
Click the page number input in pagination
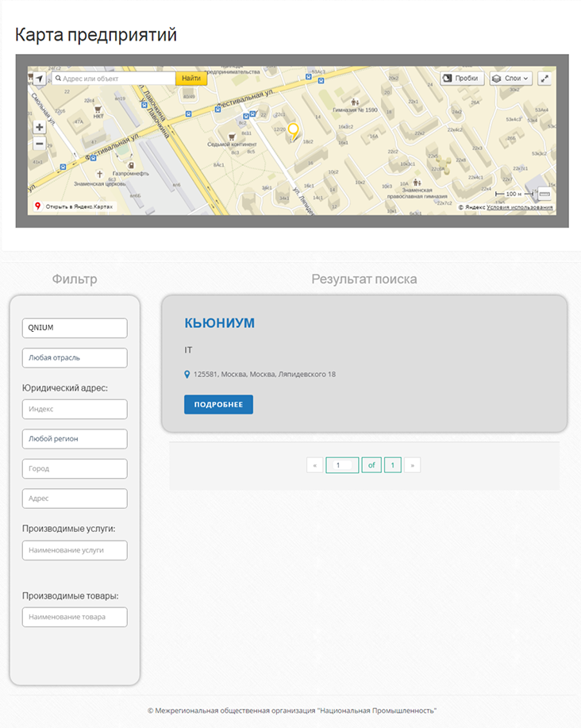(x=342, y=465)
